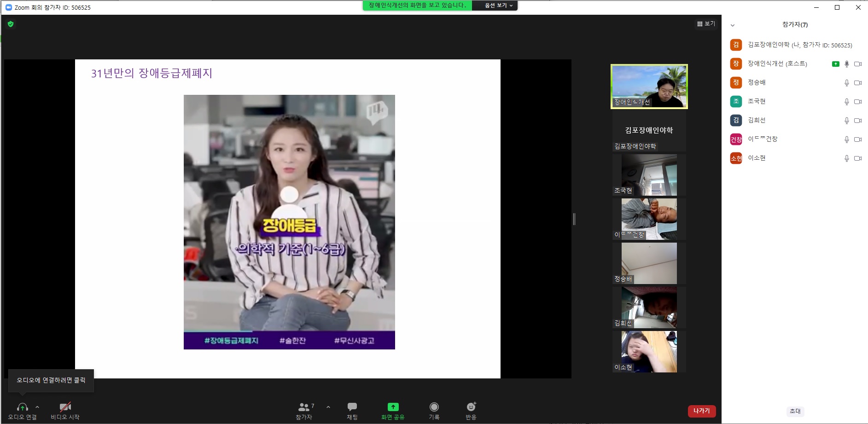Screen dimensions: 868x424
Task: Minimize the Zoom meeting window
Action: [816, 7]
